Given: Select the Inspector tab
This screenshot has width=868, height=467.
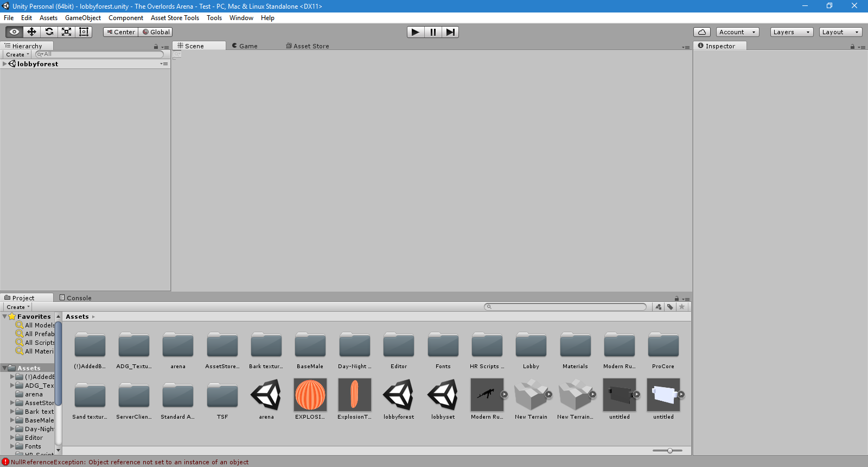Looking at the screenshot, I should pos(720,46).
